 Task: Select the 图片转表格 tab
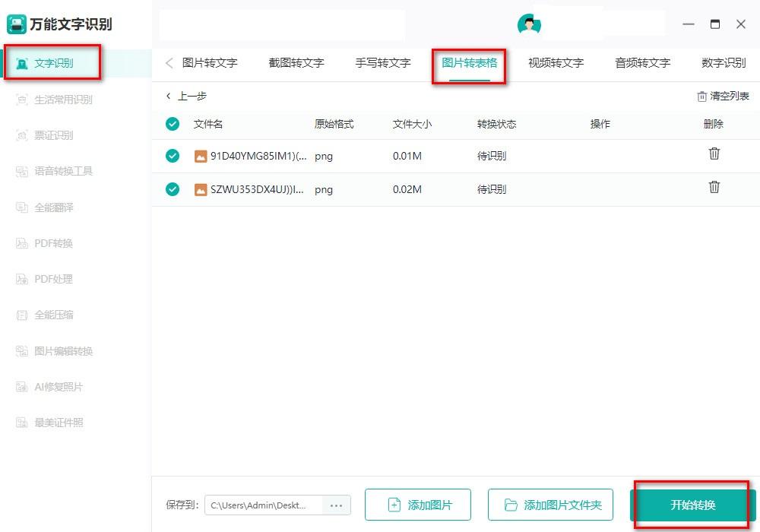click(469, 63)
